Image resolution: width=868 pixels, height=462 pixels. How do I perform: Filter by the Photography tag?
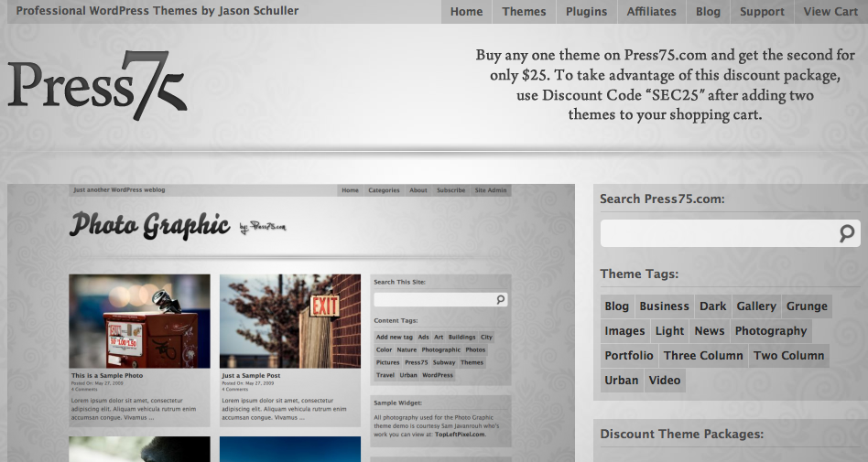[771, 331]
